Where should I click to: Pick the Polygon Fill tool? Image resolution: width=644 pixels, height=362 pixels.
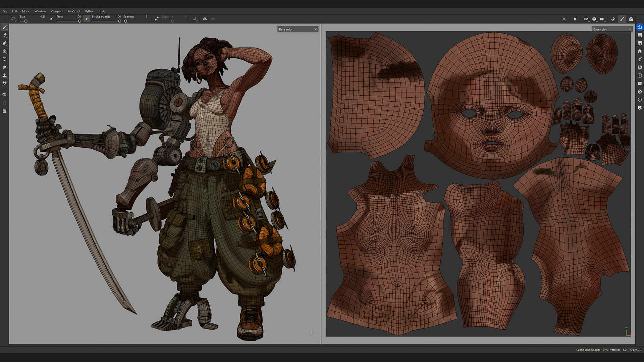pos(5,59)
